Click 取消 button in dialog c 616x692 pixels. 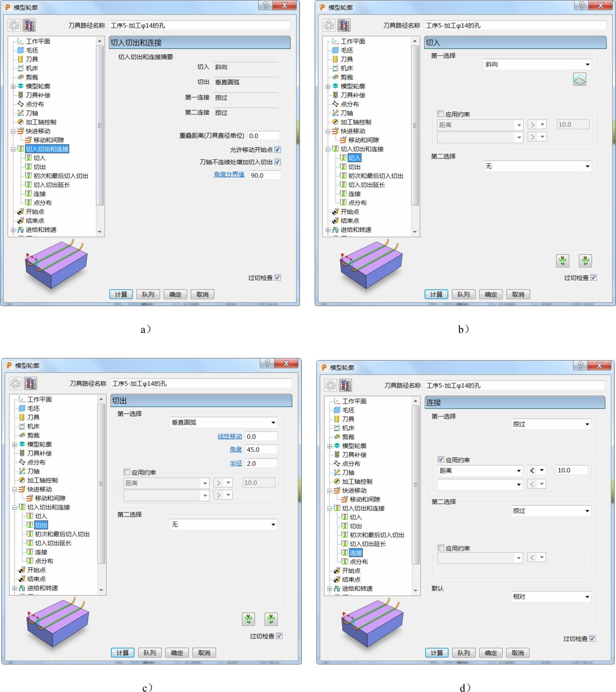204,653
